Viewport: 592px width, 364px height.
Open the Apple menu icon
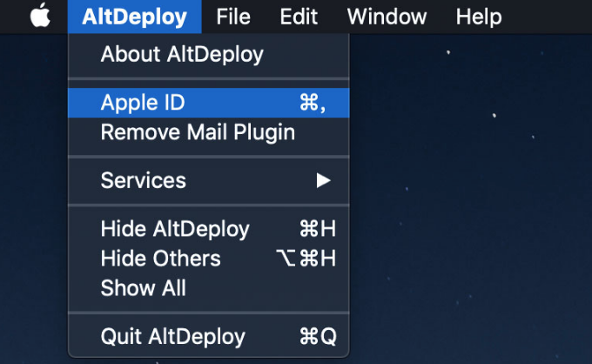[40, 16]
